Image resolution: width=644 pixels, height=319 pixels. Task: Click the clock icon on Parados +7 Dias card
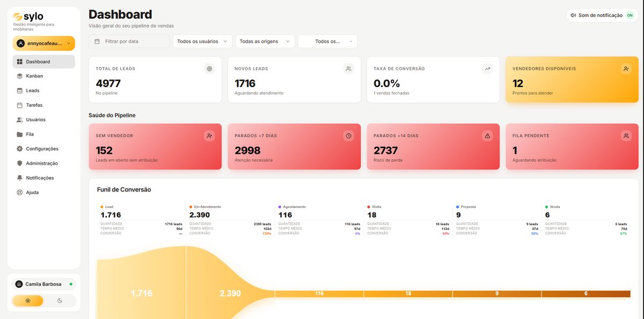[x=348, y=136]
